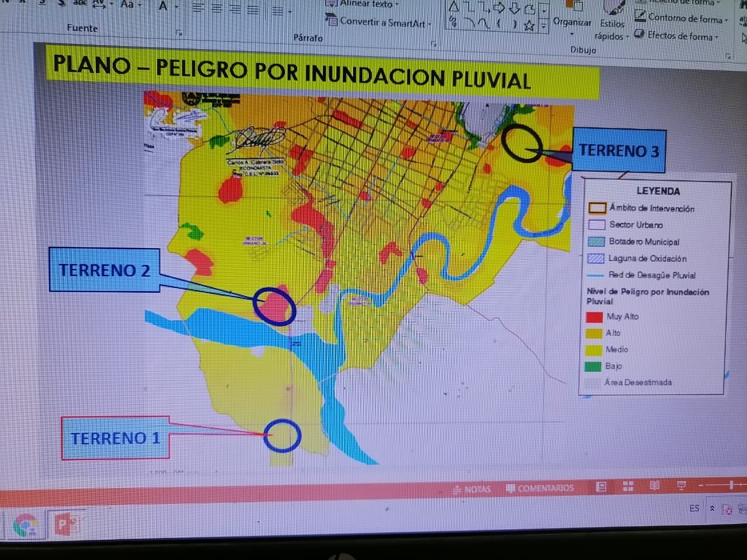
Task: Switch to Slide Sorter view
Action: [628, 486]
